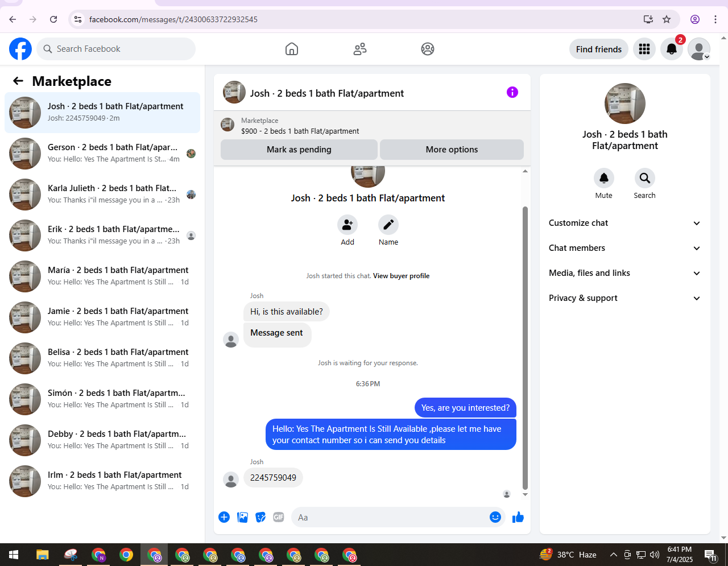Viewport: 728px width, 566px height.
Task: Expand the Privacy & support section
Action: pos(625,298)
